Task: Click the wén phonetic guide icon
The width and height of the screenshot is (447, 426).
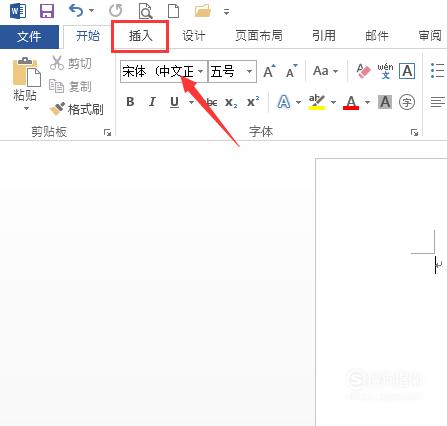Action: click(385, 71)
